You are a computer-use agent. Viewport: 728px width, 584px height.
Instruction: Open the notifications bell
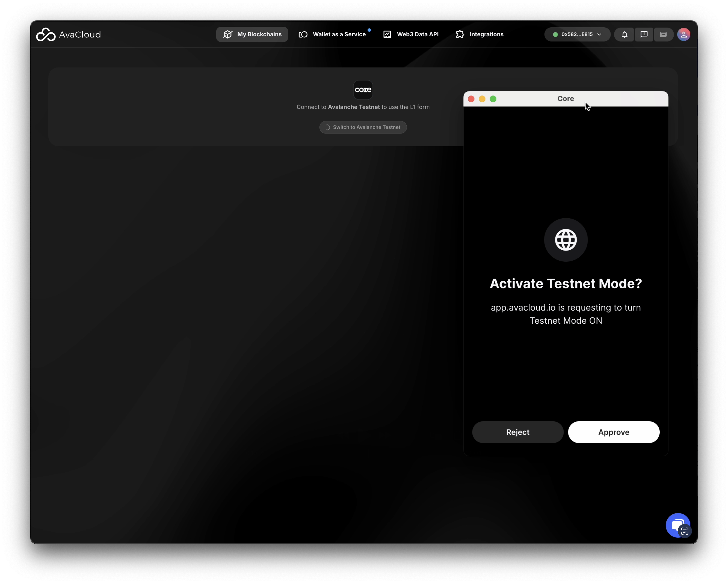[624, 34]
